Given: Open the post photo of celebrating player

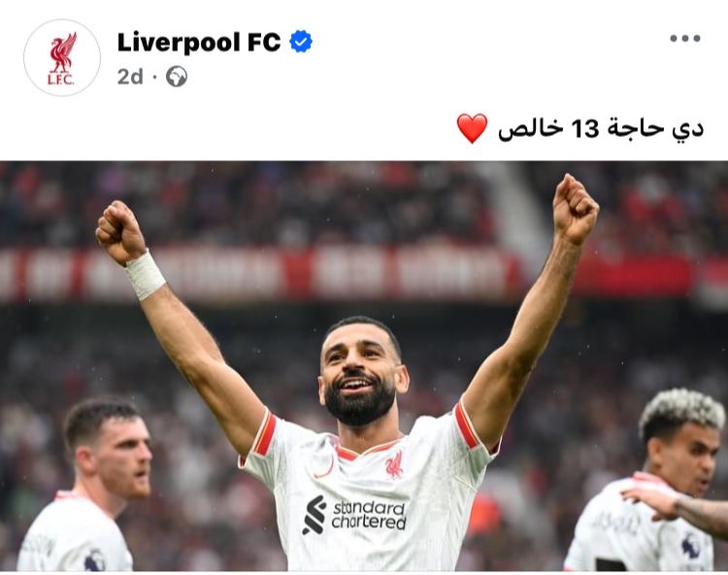Looking at the screenshot, I should [x=364, y=366].
